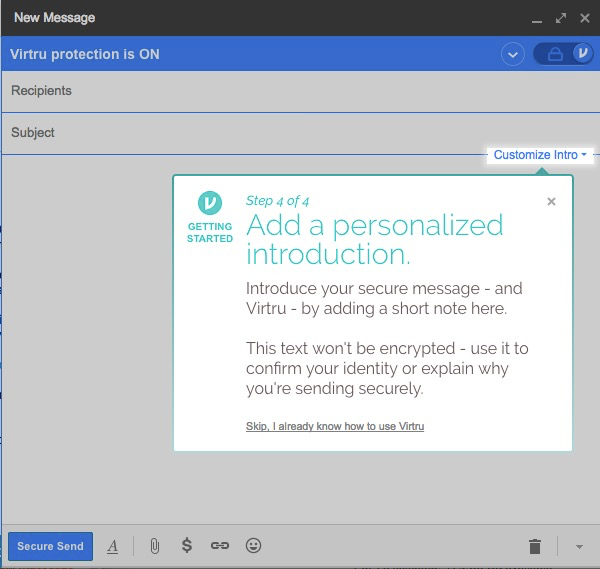Discard draft with the trash icon
The height and width of the screenshot is (569, 600).
tap(535, 546)
